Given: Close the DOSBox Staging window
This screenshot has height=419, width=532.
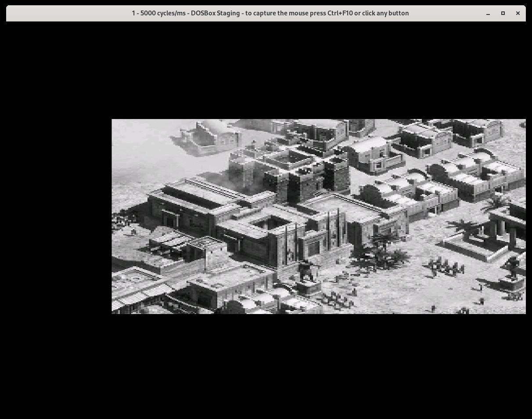Looking at the screenshot, I should (518, 13).
